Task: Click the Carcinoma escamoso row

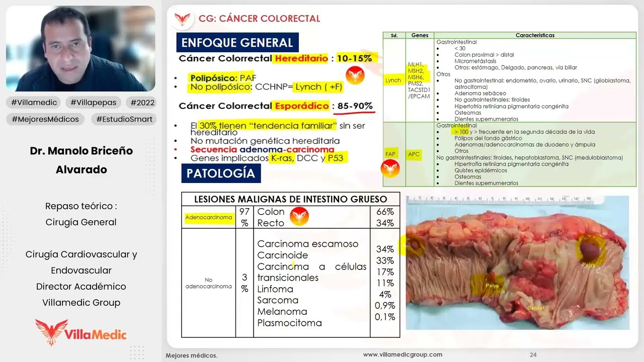Action: 308,244
